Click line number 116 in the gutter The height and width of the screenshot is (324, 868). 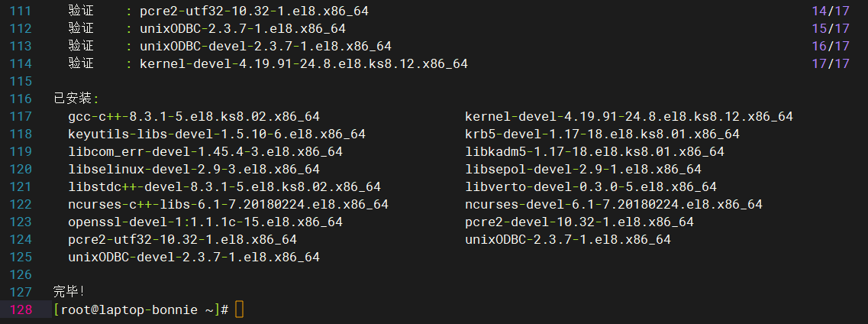21,99
